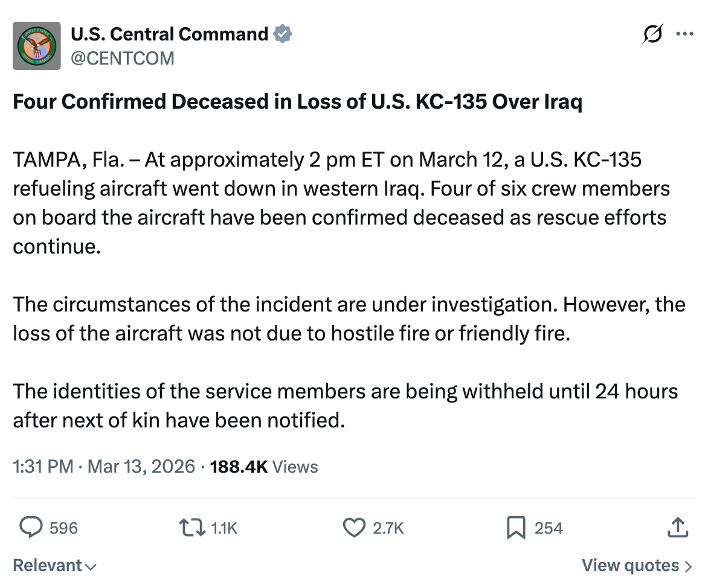Click the 1.1K reposts count
The width and height of the screenshot is (708, 588).
[x=224, y=528]
